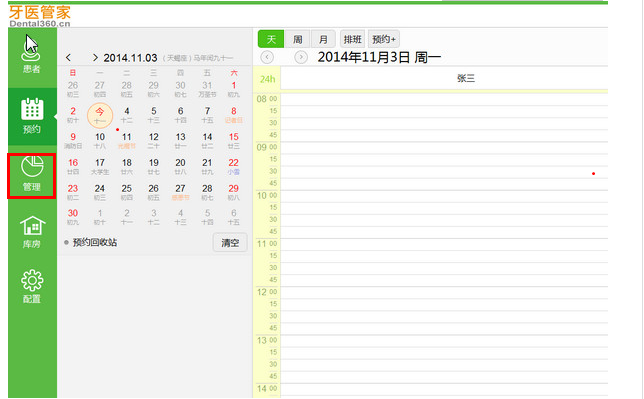Show previous month in mini calendar
The width and height of the screenshot is (644, 399).
coord(68,58)
